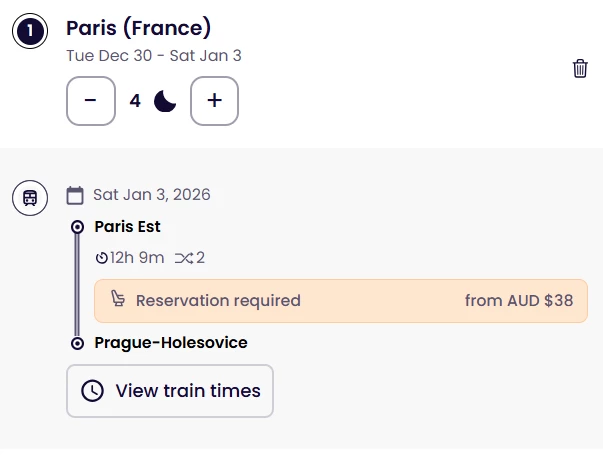603x456 pixels.
Task: Click the seat icon in reservation banner
Action: (117, 300)
